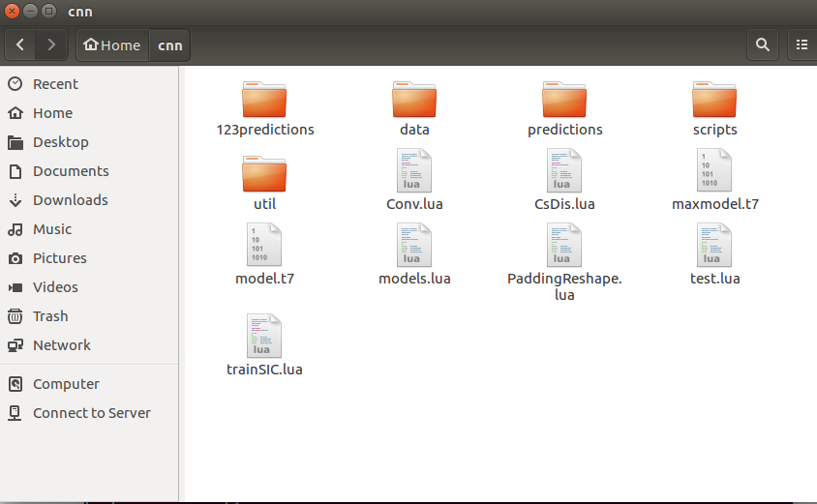Select the trainSIC.lua file icon
The image size is (817, 504).
coord(264,336)
